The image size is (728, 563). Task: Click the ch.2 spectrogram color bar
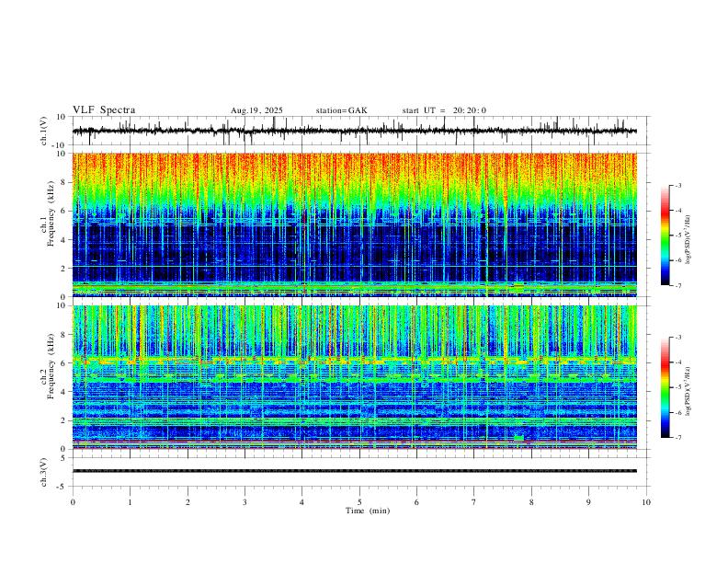click(665, 387)
